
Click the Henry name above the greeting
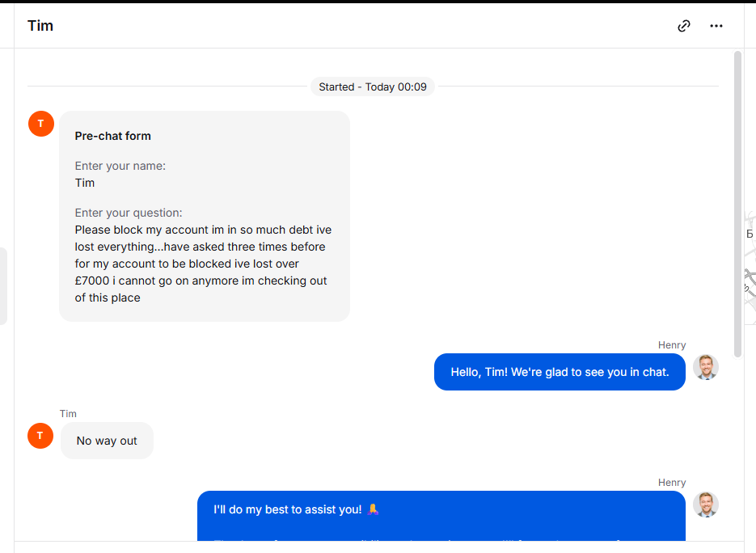[x=672, y=345]
